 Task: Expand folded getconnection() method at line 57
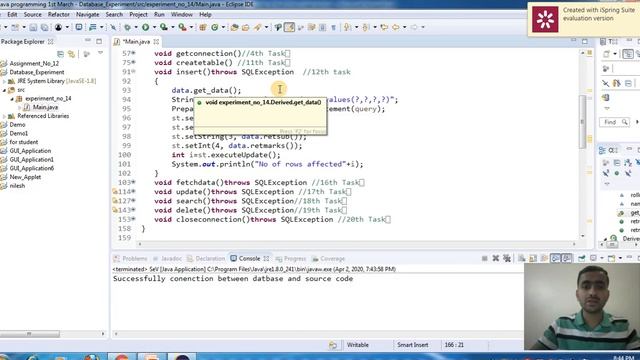[x=133, y=53]
